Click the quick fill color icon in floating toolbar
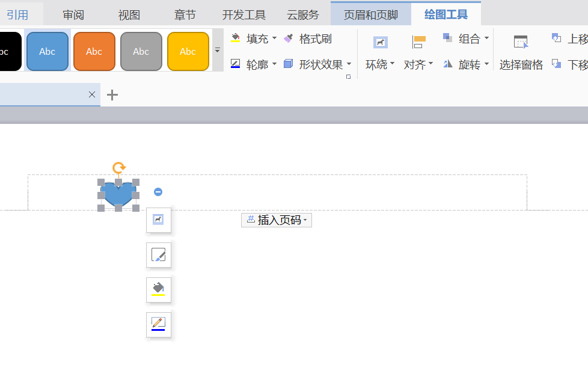This screenshot has height=385, width=588. (159, 289)
